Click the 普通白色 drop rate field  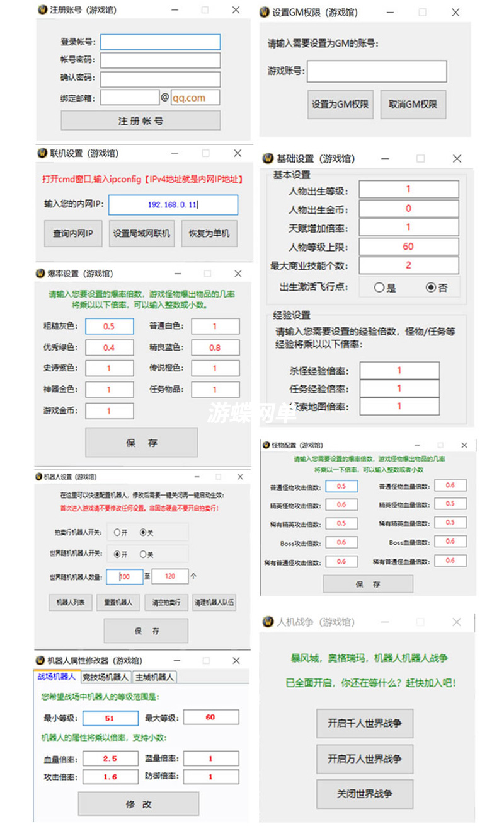[215, 326]
